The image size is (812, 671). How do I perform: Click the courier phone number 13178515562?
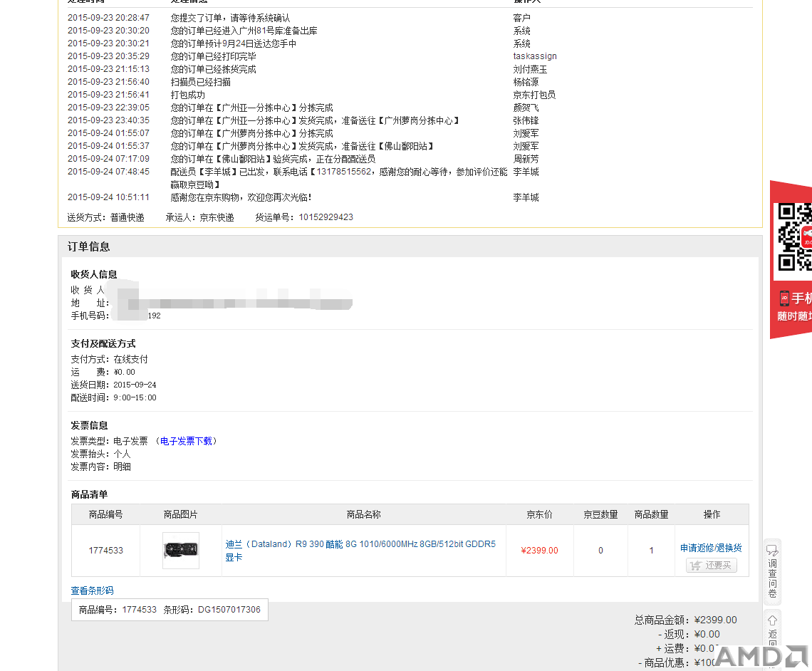(x=344, y=172)
